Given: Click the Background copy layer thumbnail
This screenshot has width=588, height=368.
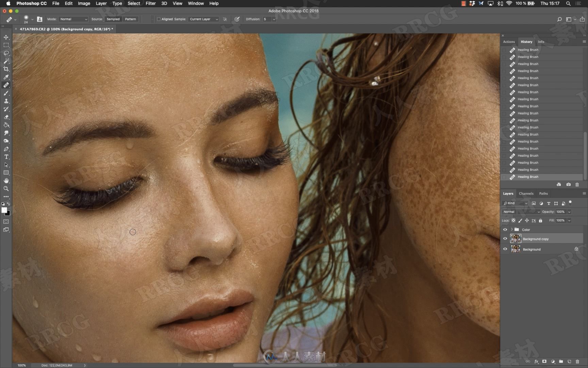Looking at the screenshot, I should click(x=516, y=239).
